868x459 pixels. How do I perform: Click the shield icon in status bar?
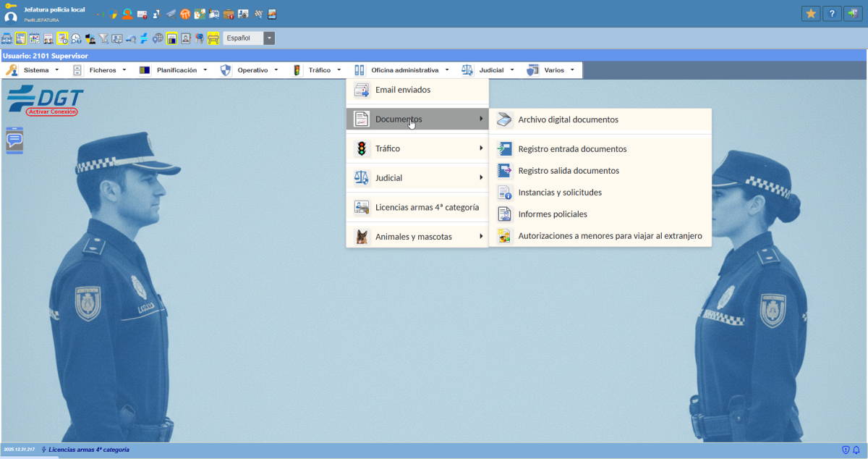(x=846, y=450)
